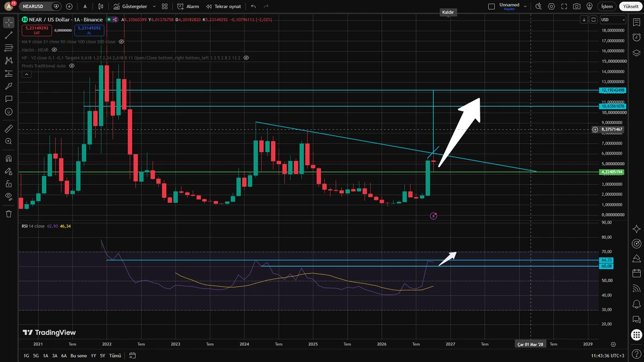Select the Bu sene time range
Viewport: 644px width, 362px height.
[79, 356]
